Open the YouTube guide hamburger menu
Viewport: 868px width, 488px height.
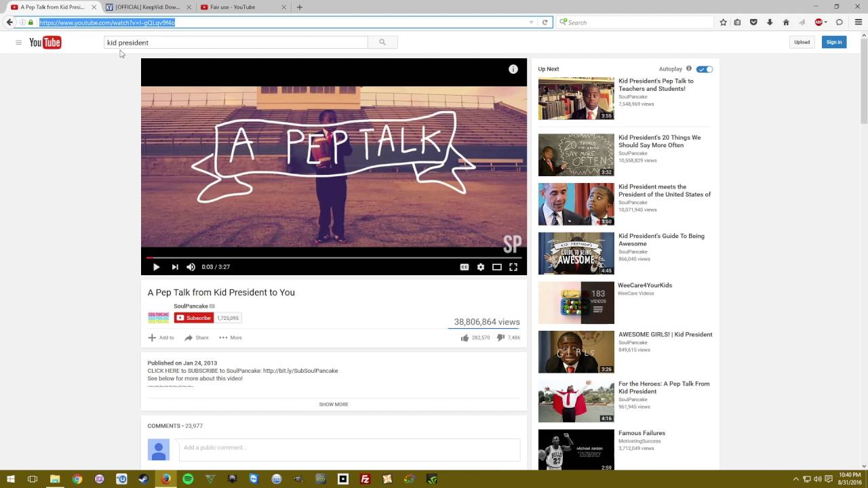click(x=18, y=42)
